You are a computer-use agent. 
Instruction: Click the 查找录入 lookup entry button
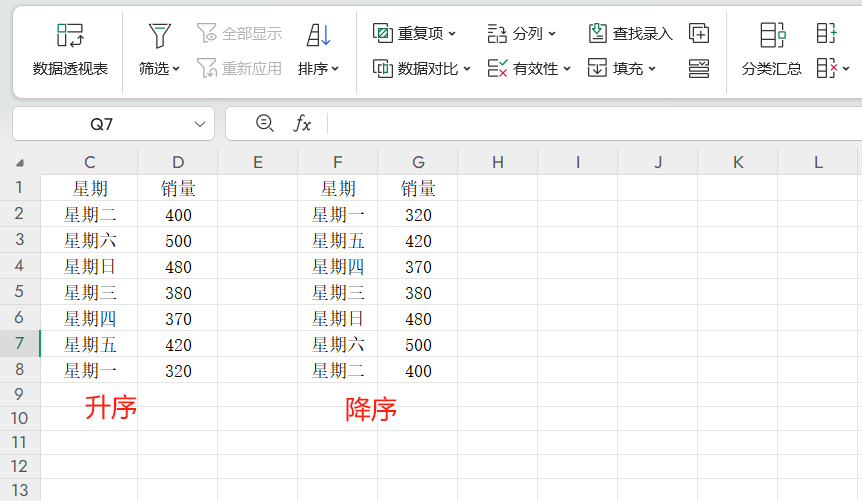631,33
